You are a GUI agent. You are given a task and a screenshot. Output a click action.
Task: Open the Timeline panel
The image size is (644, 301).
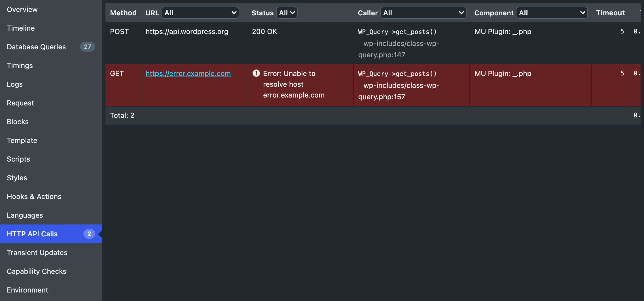click(x=21, y=28)
